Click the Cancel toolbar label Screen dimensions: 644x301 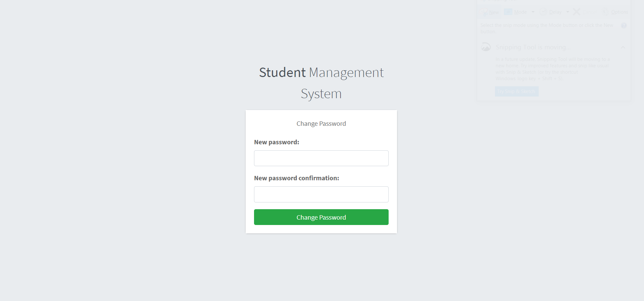[589, 12]
